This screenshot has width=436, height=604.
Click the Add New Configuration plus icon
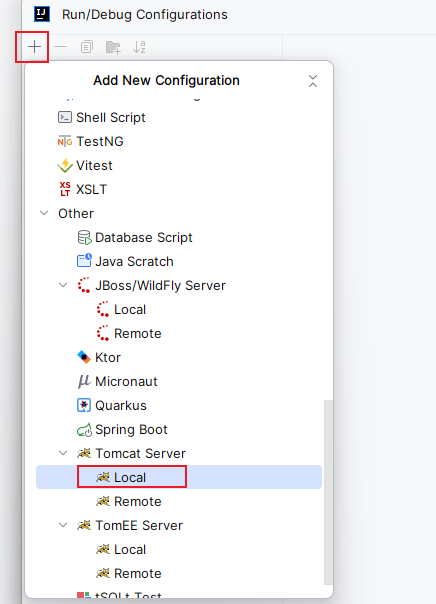point(34,47)
